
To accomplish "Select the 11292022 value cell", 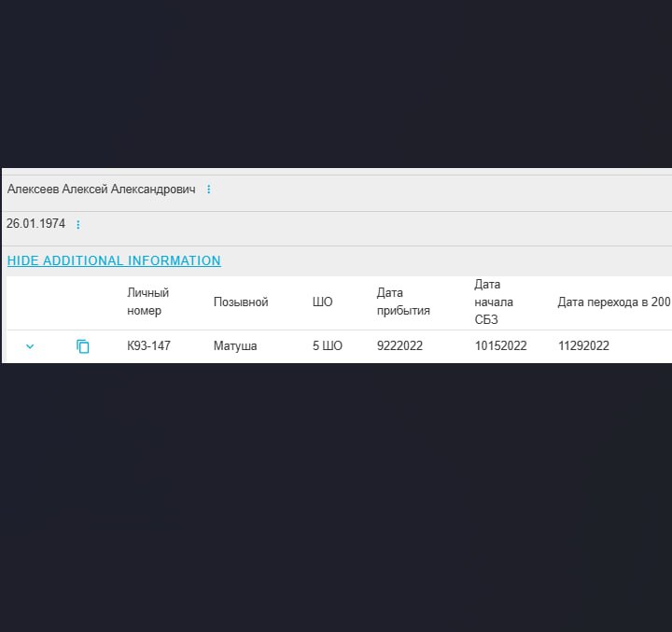I will coord(583,346).
